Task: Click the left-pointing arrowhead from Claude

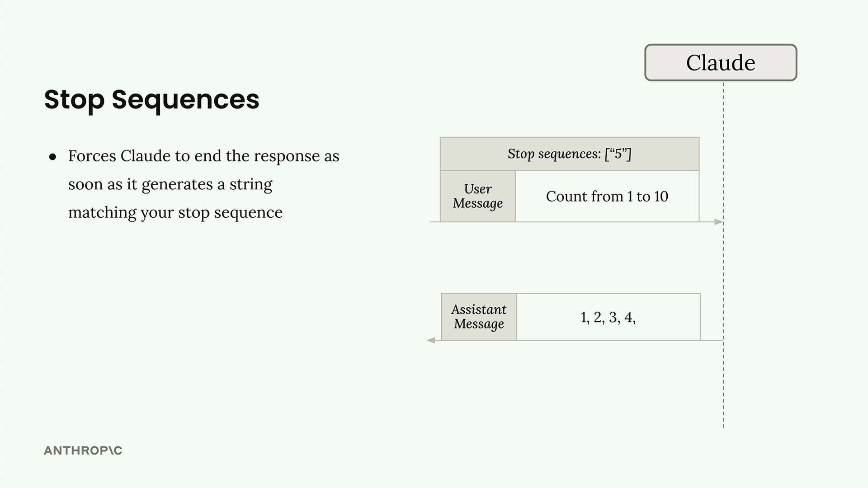Action: coord(431,340)
